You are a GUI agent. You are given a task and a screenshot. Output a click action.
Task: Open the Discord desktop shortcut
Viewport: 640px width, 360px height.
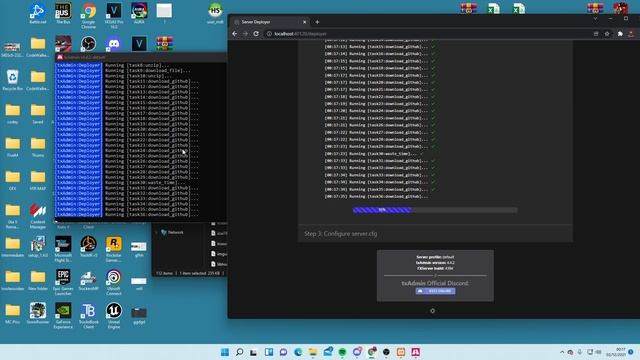click(x=114, y=43)
